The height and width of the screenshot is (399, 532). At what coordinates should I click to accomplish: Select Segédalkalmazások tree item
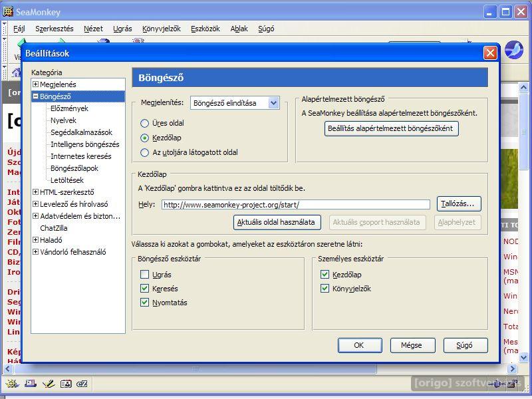pyautogui.click(x=81, y=132)
